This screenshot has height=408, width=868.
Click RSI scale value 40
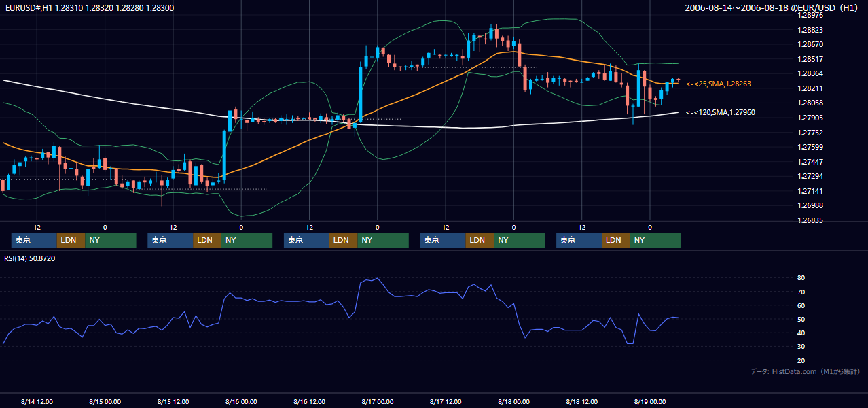(801, 333)
